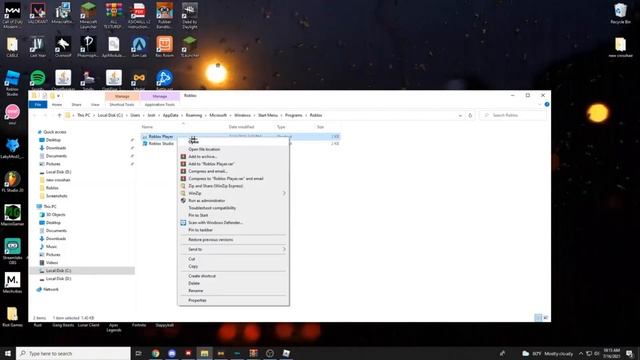Click AppData in the address path
Viewport: 640px width, 360px height.
171,116
